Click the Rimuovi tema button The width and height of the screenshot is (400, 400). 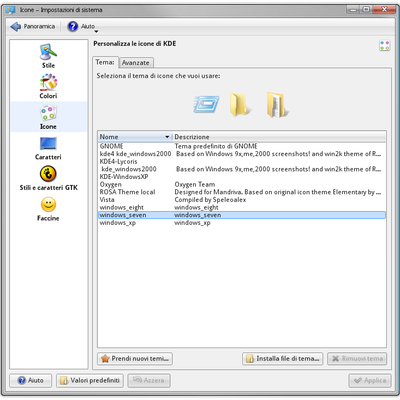(x=357, y=359)
